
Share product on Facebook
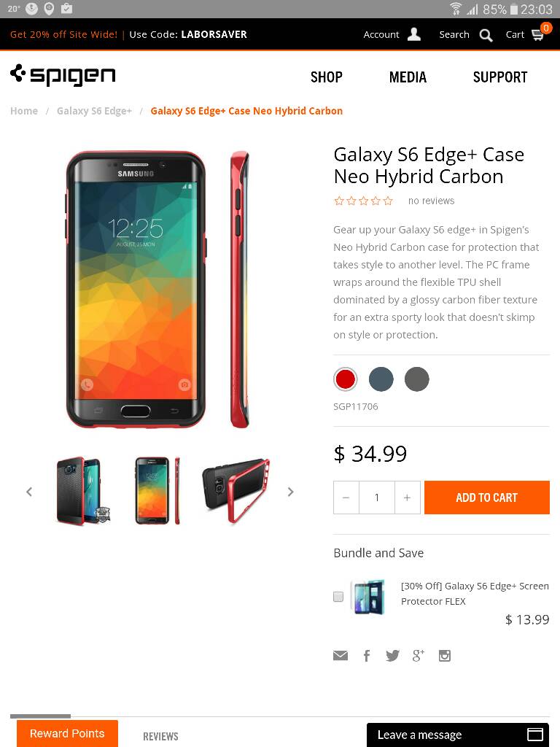(367, 656)
